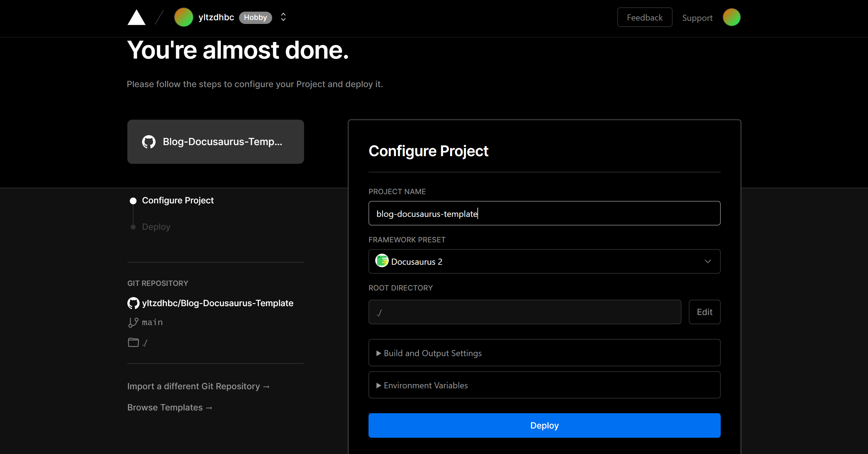868x454 pixels.
Task: Open the scope switcher up-down arrows
Action: (x=284, y=17)
